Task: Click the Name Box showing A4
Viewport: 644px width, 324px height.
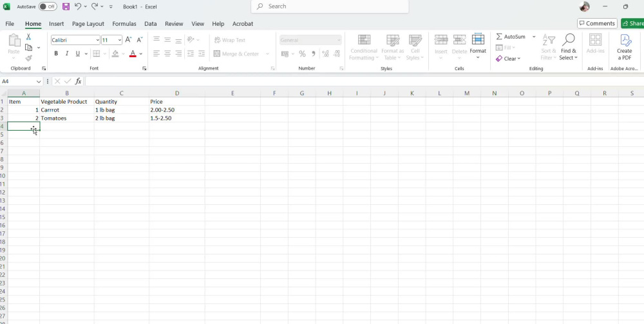Action: pyautogui.click(x=21, y=81)
